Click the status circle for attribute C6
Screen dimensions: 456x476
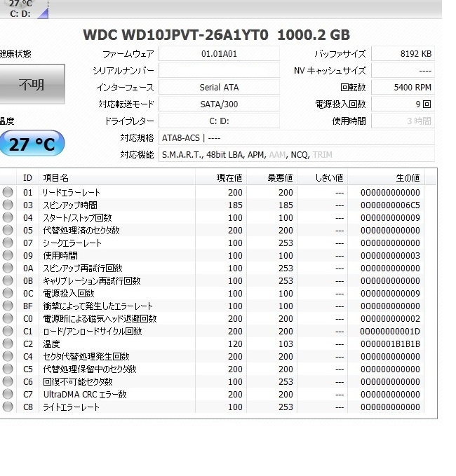8,381
